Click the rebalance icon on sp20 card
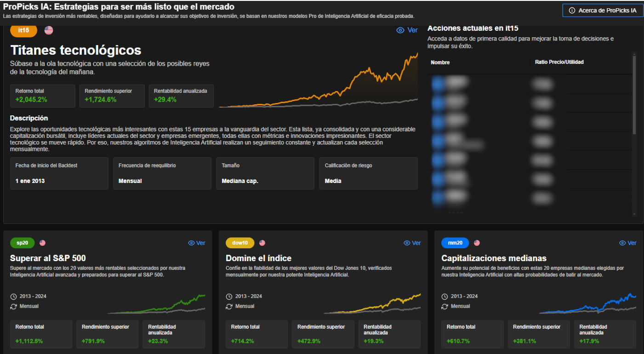Image resolution: width=644 pixels, height=354 pixels. pyautogui.click(x=13, y=306)
